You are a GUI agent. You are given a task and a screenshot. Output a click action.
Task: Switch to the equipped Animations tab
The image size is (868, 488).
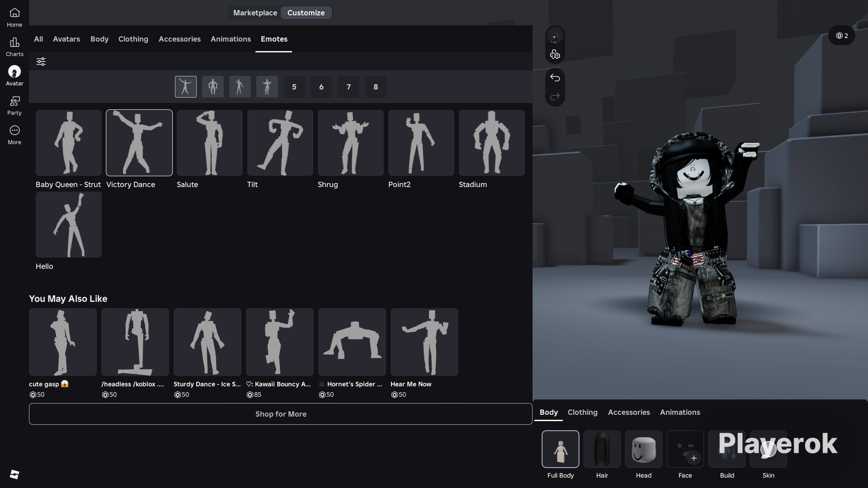(680, 412)
